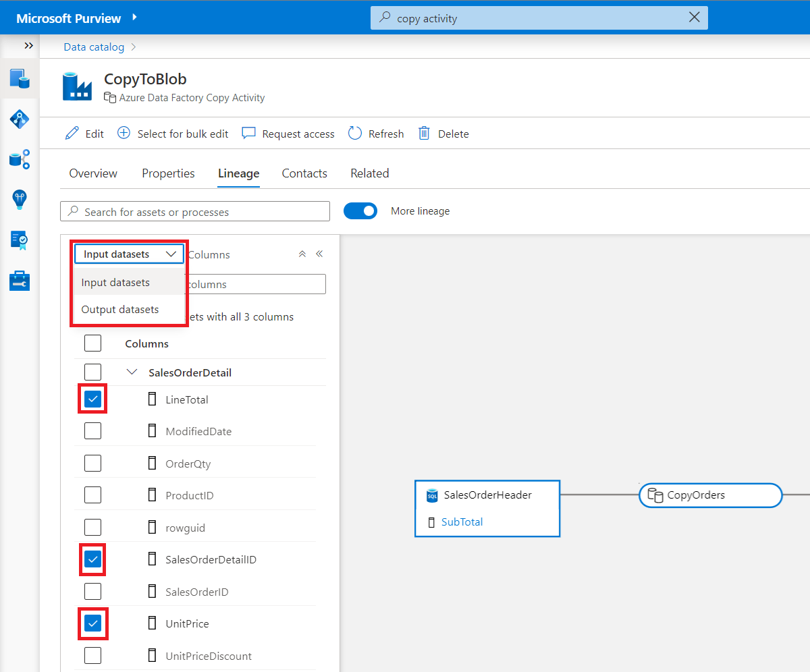Switch to the Properties tab

(x=168, y=173)
